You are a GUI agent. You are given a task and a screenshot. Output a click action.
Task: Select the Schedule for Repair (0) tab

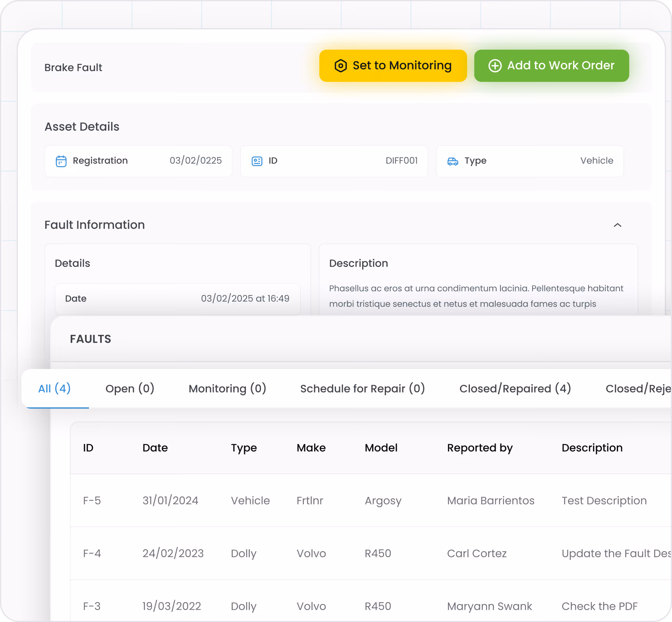363,388
